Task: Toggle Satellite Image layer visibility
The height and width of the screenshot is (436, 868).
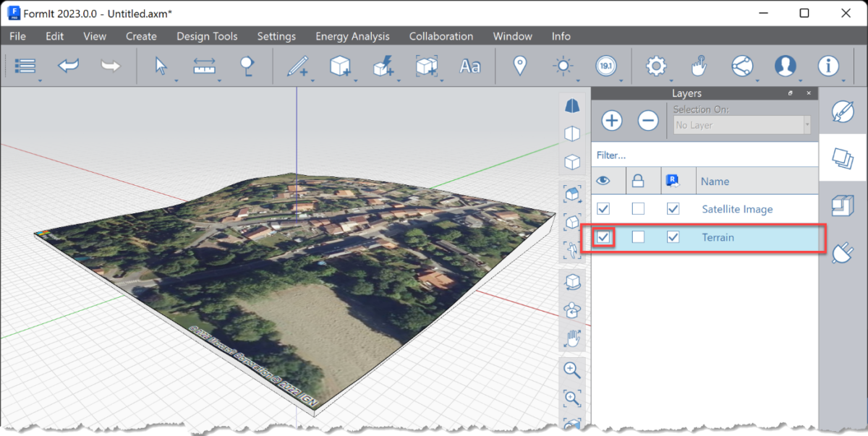Action: [603, 209]
